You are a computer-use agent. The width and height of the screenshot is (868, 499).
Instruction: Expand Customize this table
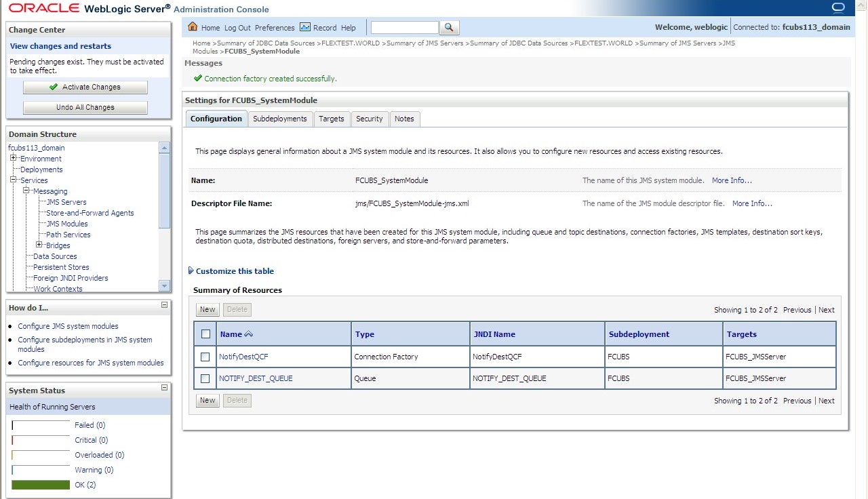(x=235, y=271)
